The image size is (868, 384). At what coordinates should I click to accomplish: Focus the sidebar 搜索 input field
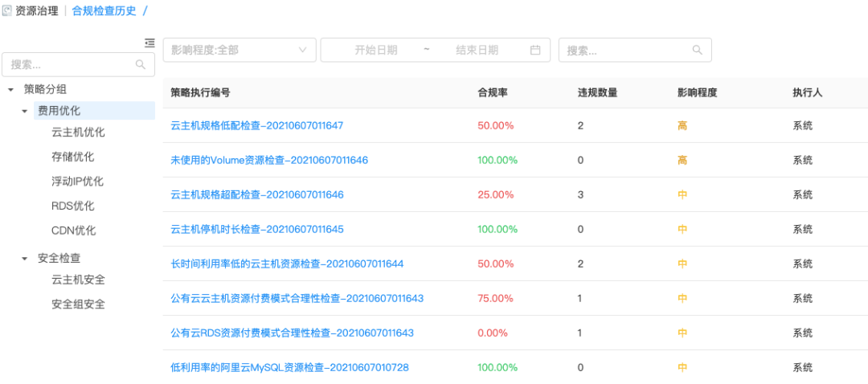pyautogui.click(x=79, y=65)
